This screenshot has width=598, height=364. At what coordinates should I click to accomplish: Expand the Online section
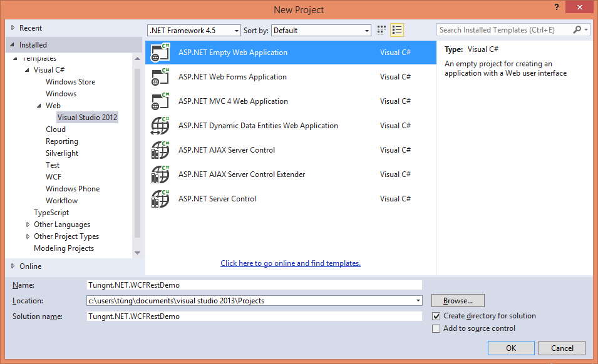click(13, 266)
